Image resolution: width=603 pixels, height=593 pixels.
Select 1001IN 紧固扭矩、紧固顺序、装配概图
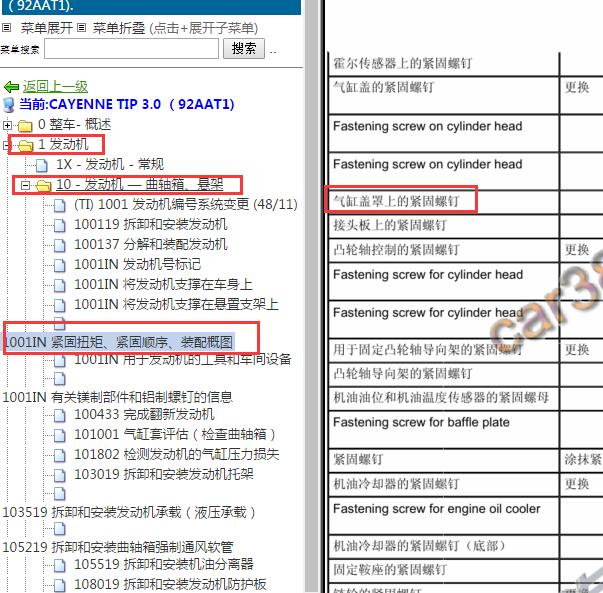point(118,341)
